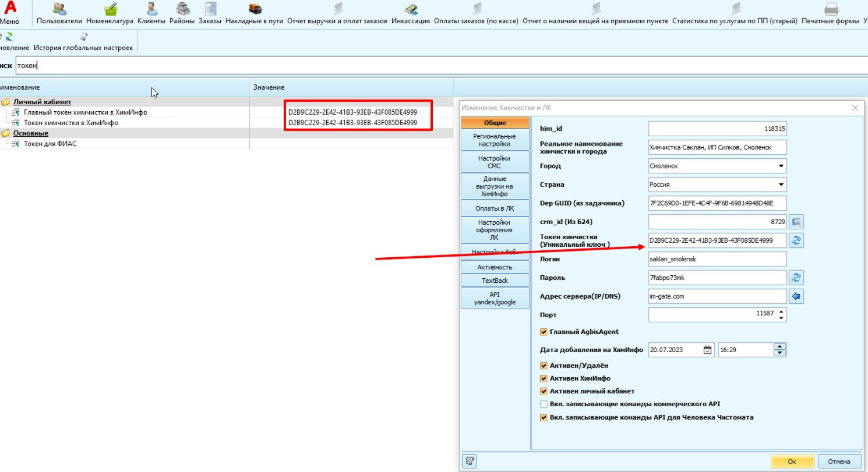Switch to Оплаты в ЛК tab

tap(494, 208)
